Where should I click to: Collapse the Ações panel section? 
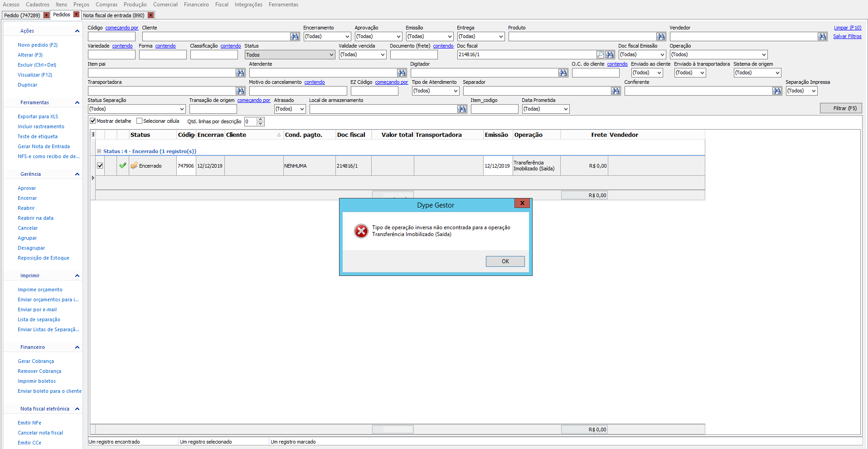pos(77,31)
